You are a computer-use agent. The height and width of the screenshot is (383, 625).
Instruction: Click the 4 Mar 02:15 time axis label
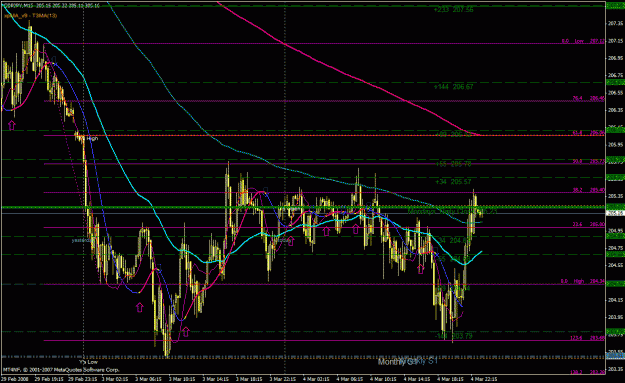click(316, 379)
